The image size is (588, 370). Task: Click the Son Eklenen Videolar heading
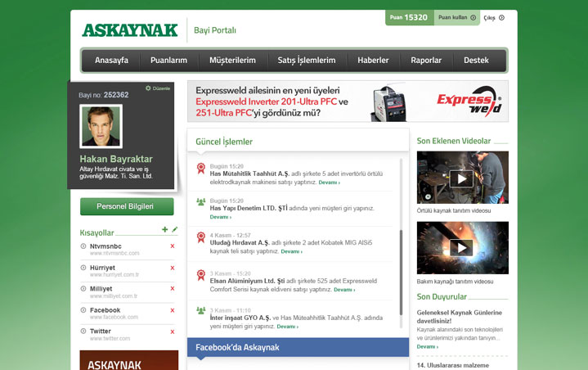coord(453,141)
